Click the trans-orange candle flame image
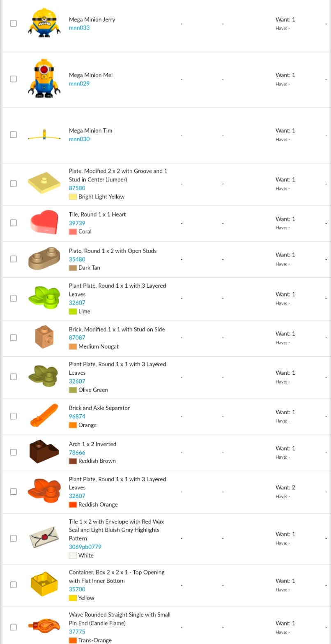The image size is (331, 644). (x=44, y=627)
